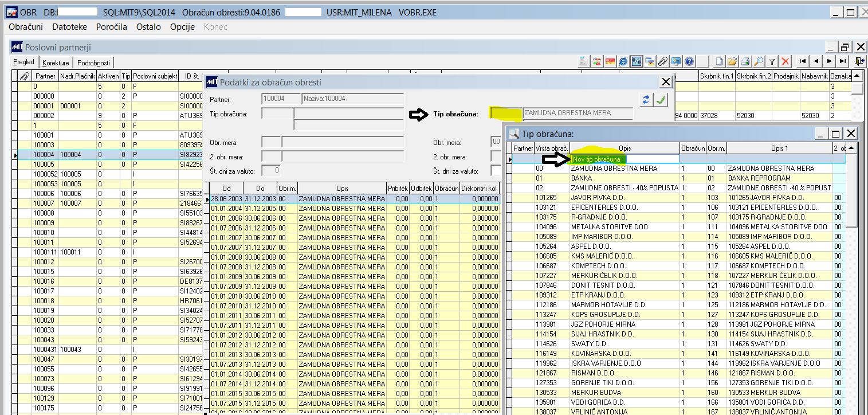Search with the magnifying glass icon
The image size is (868, 415).
click(759, 61)
